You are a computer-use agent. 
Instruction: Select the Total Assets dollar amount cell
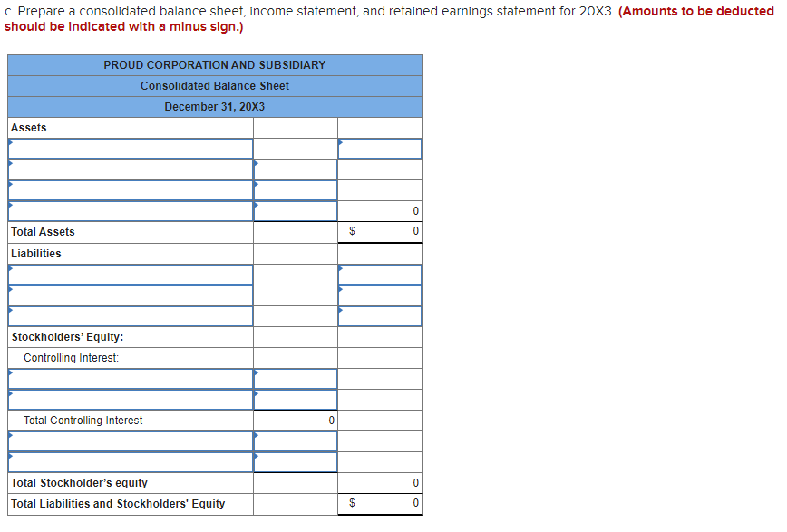click(x=380, y=231)
